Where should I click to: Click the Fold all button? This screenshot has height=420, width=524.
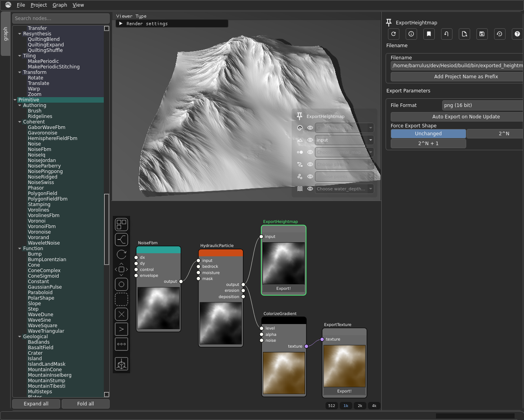85,404
